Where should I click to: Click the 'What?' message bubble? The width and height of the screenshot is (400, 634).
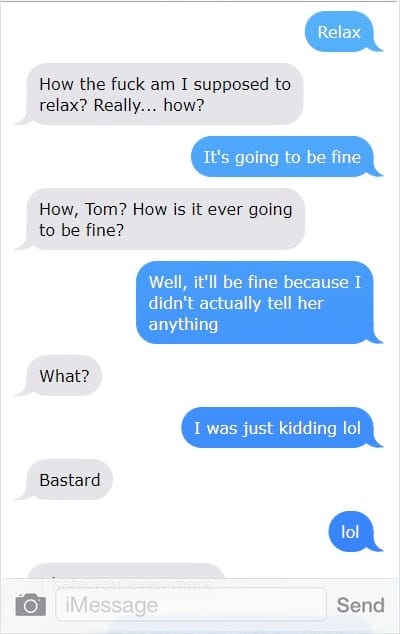coord(59,376)
